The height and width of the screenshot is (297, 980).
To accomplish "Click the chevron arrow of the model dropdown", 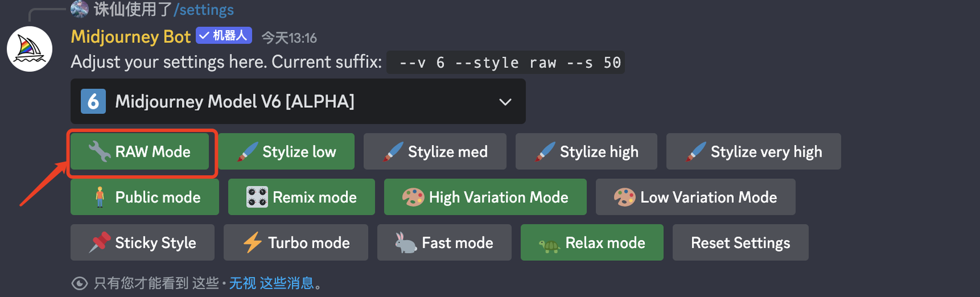I will 505,102.
